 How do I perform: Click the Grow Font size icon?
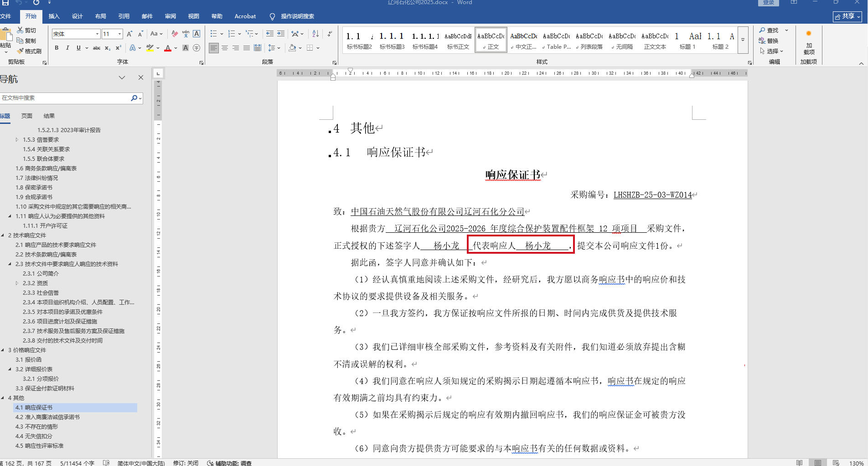coord(129,34)
